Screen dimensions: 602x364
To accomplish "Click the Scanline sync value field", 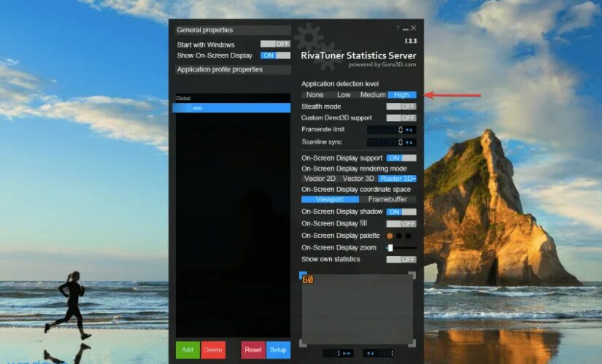I will coord(385,142).
